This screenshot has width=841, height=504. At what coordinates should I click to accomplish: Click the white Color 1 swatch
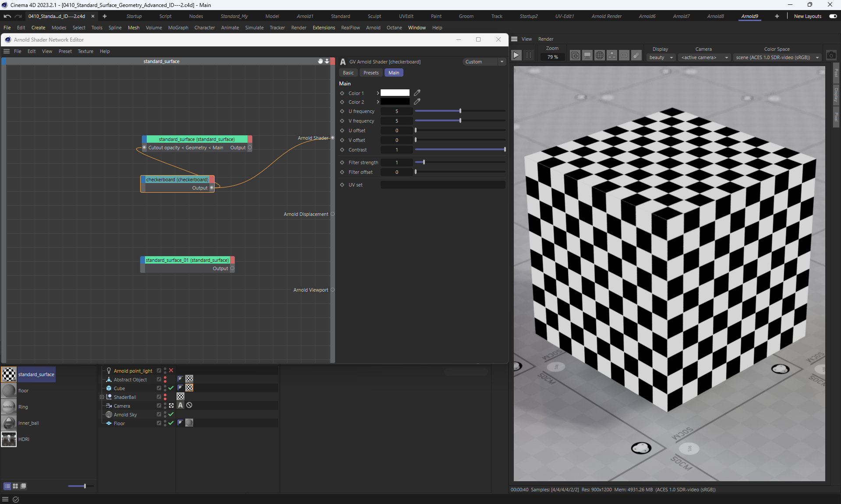click(395, 93)
